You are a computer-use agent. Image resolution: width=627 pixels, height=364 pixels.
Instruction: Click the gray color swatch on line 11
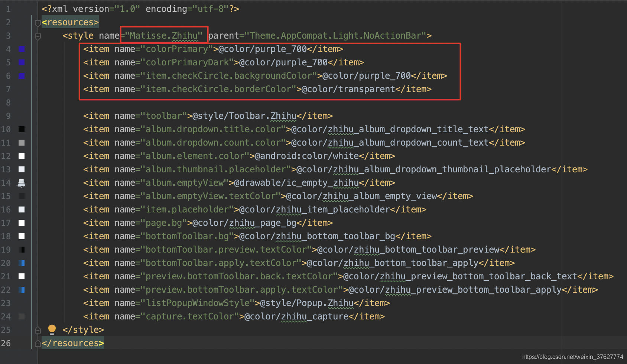pos(22,143)
